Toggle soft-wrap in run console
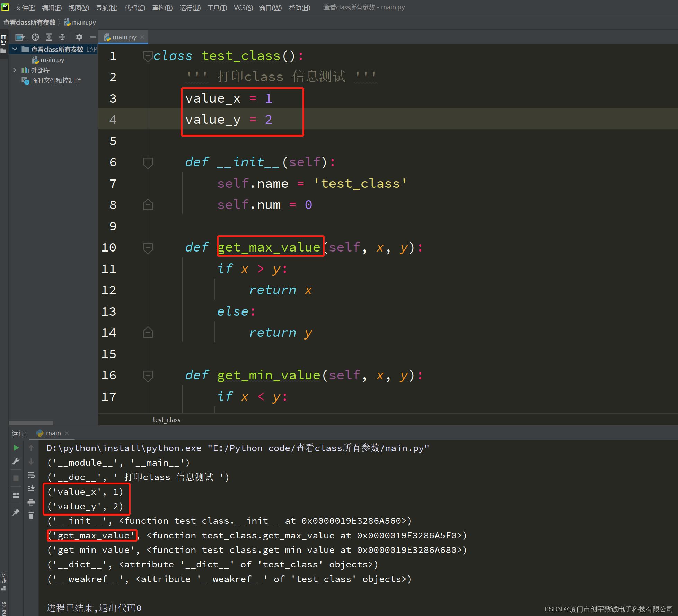The height and width of the screenshot is (616, 678). coord(31,475)
